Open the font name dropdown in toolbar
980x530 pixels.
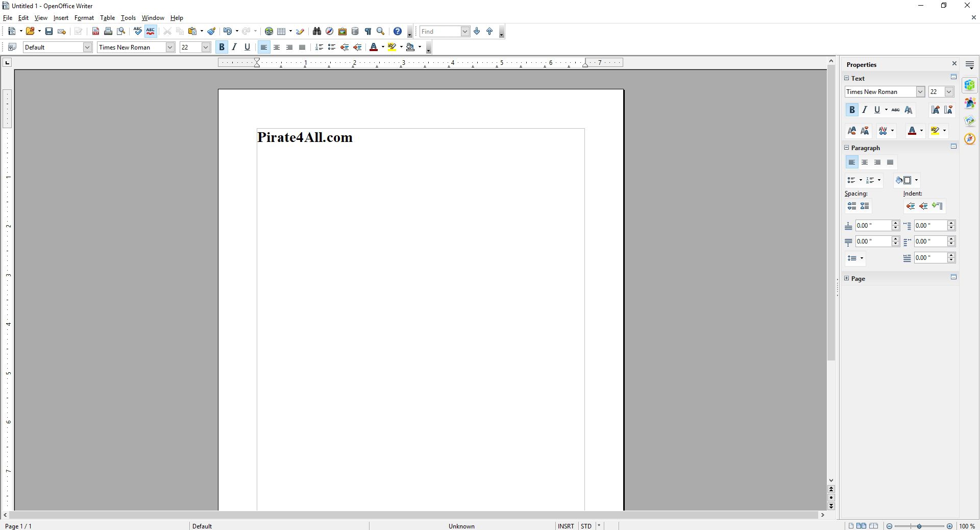click(x=170, y=47)
